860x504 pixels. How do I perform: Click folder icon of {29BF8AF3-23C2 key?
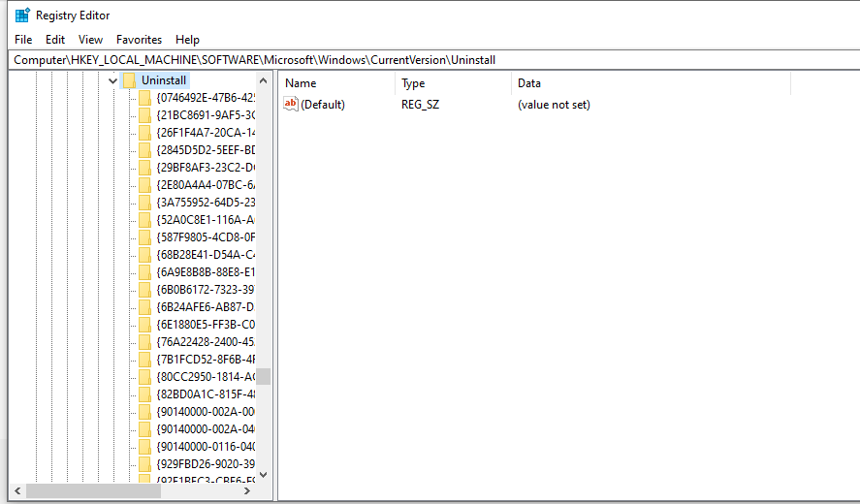point(144,168)
